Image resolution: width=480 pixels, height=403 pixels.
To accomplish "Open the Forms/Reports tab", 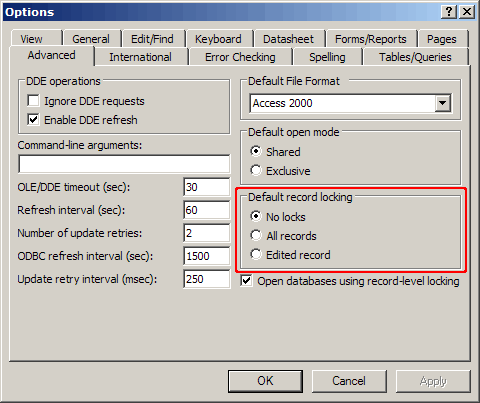I will coord(371,39).
